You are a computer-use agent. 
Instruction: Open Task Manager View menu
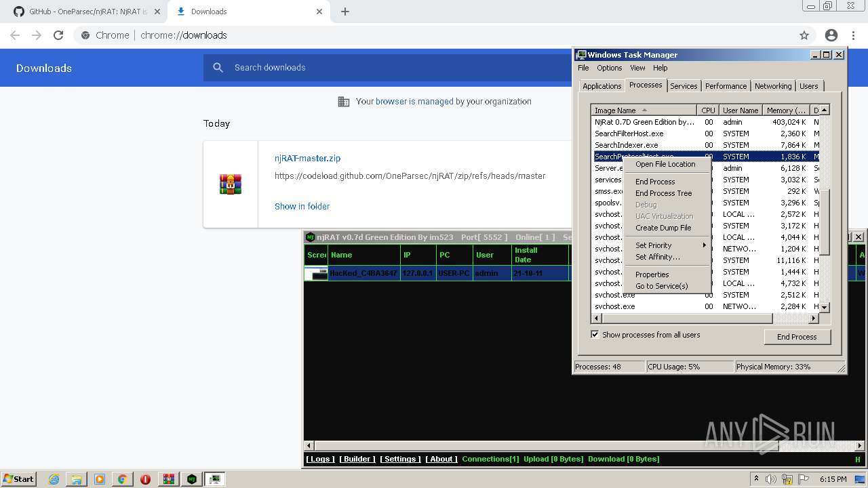click(x=637, y=68)
